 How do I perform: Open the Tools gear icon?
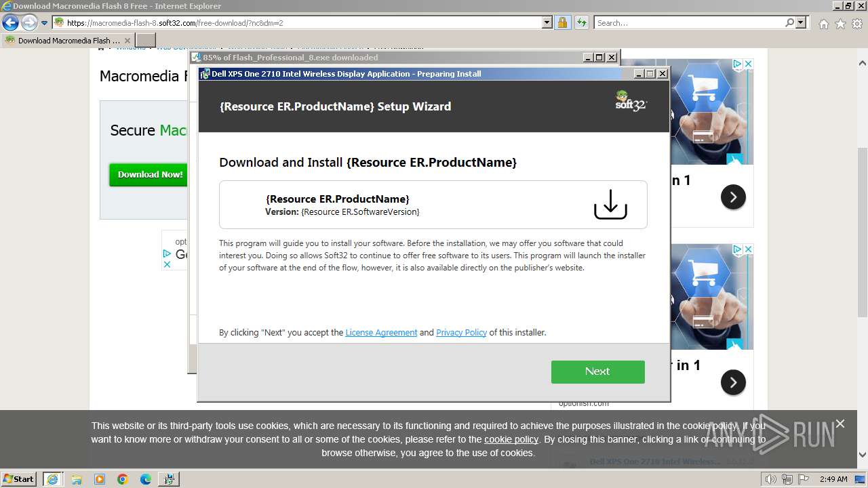coord(857,24)
